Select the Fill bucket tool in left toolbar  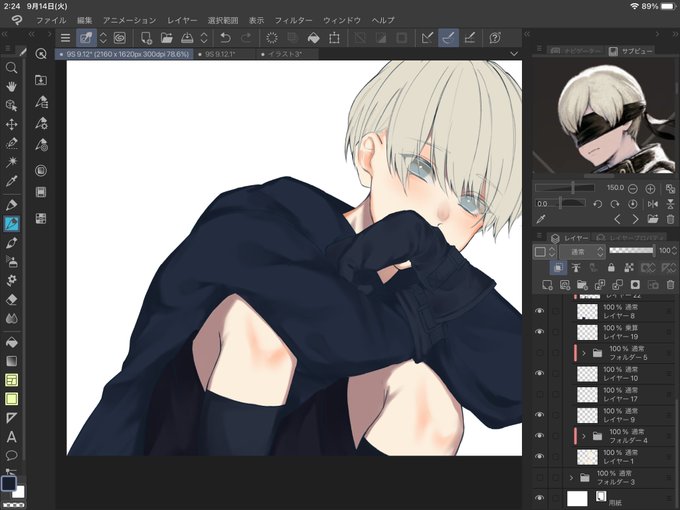11,342
